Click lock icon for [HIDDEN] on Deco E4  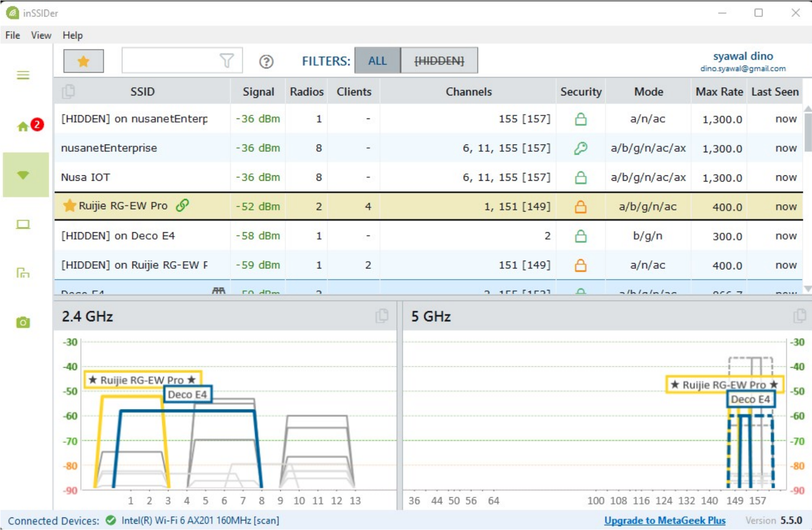pyautogui.click(x=581, y=236)
